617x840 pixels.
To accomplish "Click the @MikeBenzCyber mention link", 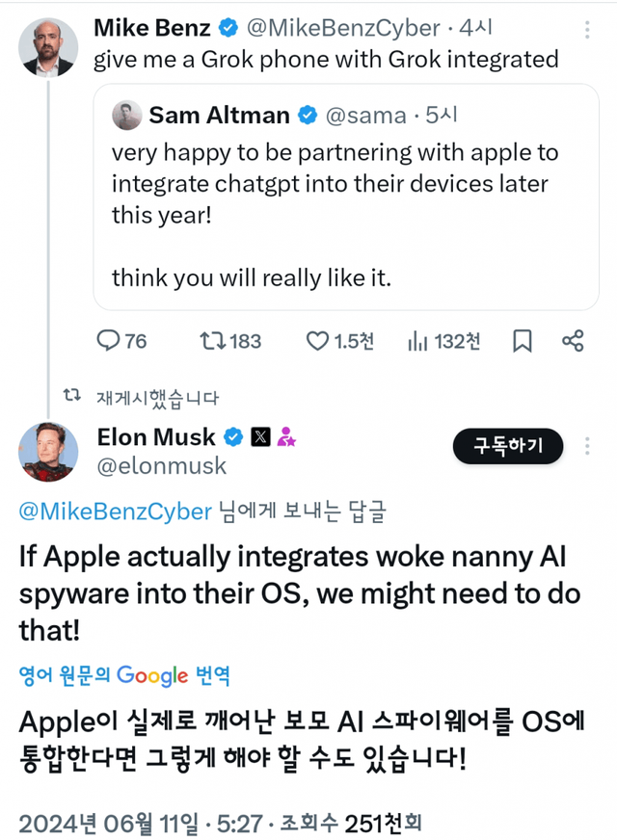I will pyautogui.click(x=115, y=511).
